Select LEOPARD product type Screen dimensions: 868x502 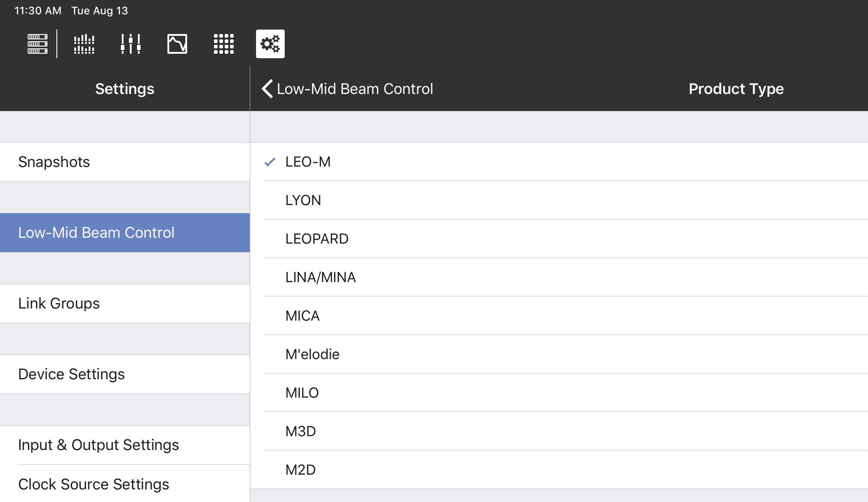(x=317, y=239)
